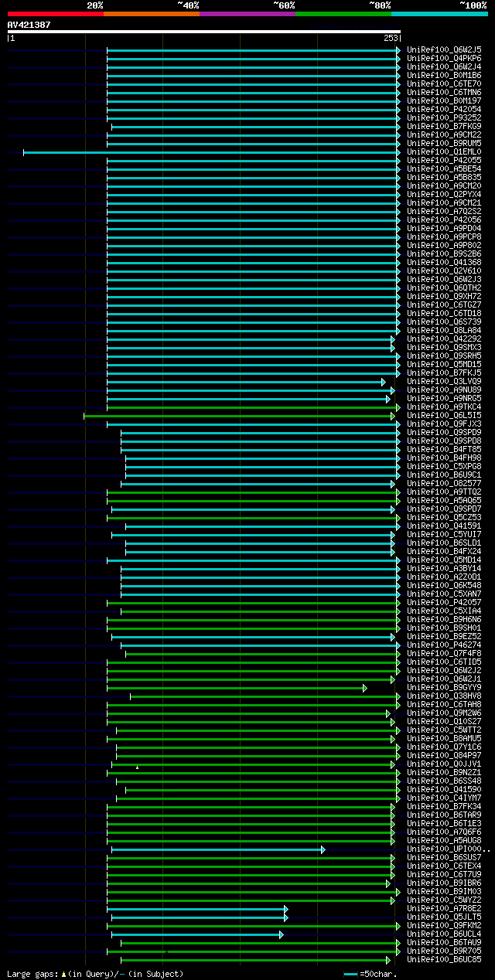Open hit UniRef100_Q6W2J4
Image resolution: width=495 pixels, height=980 pixels.
[444, 66]
